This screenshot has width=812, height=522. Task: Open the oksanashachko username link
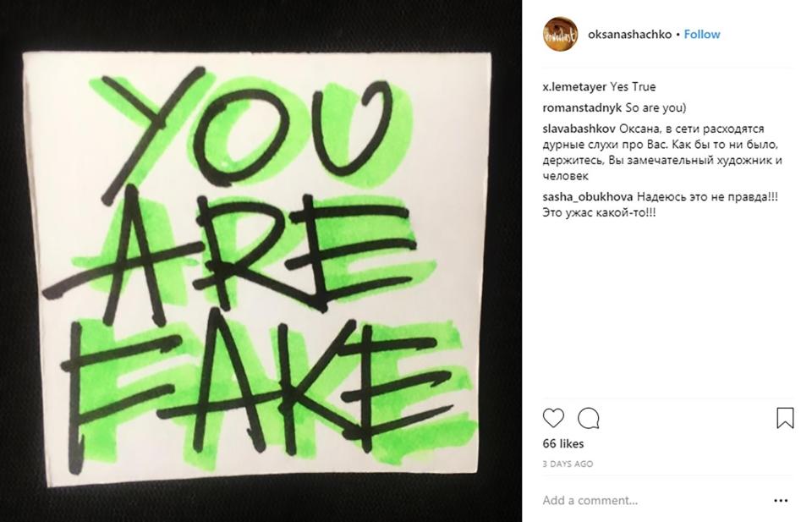(x=629, y=34)
